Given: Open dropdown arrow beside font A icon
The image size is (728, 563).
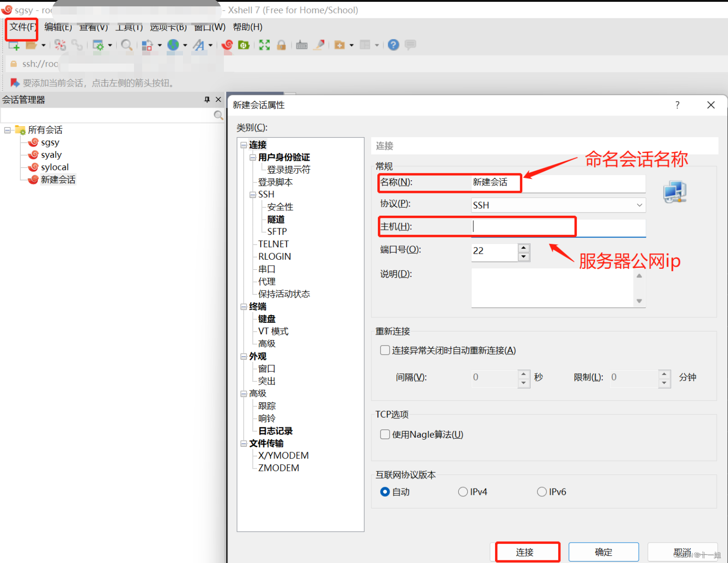Looking at the screenshot, I should [x=210, y=45].
